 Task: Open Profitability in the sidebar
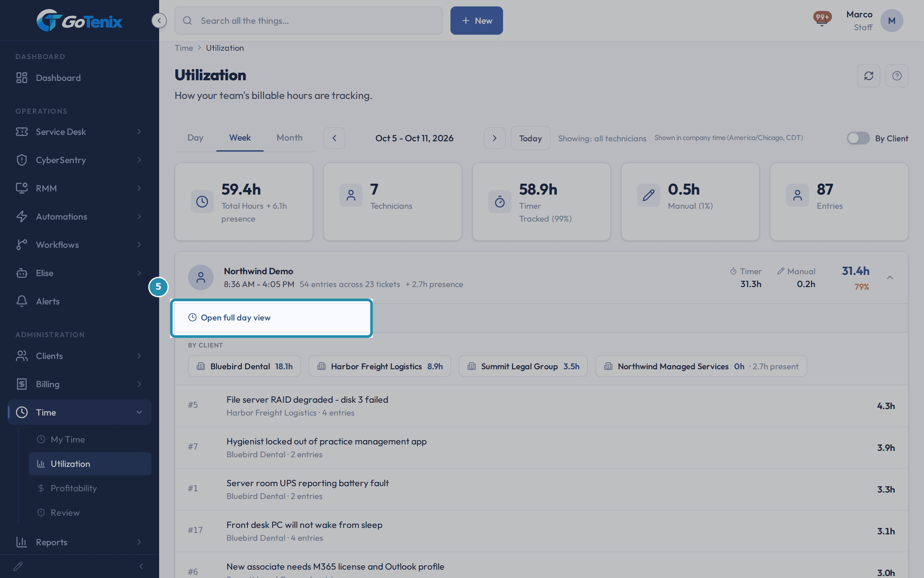(90, 488)
